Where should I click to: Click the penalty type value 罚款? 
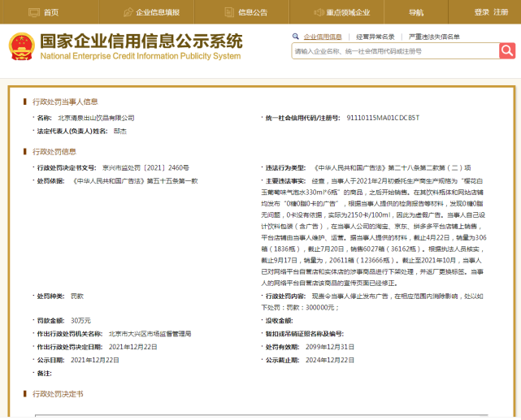pyautogui.click(x=77, y=297)
